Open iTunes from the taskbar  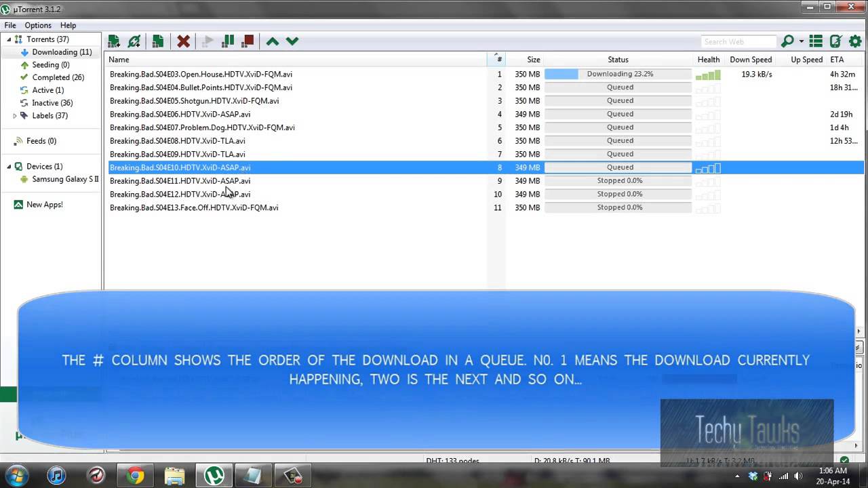56,476
